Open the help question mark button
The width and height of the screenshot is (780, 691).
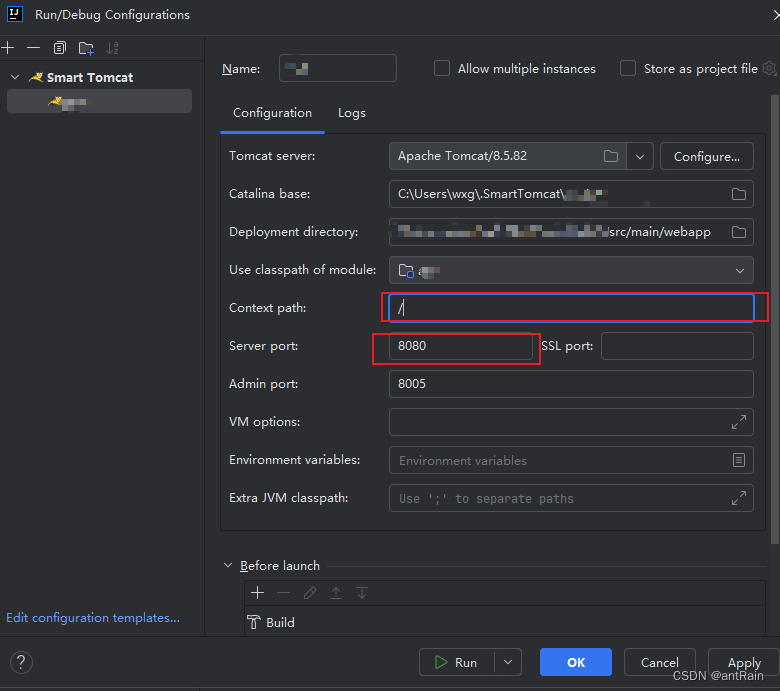(21, 662)
